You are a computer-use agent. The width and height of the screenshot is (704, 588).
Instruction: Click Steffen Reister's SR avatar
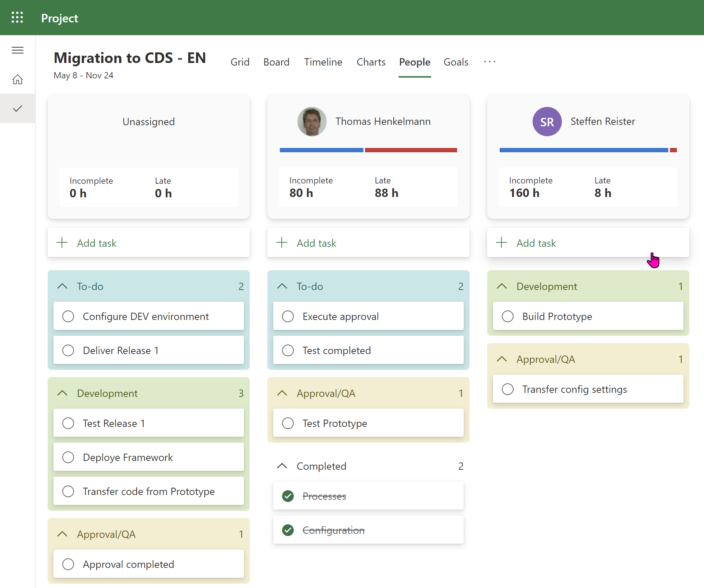click(546, 121)
